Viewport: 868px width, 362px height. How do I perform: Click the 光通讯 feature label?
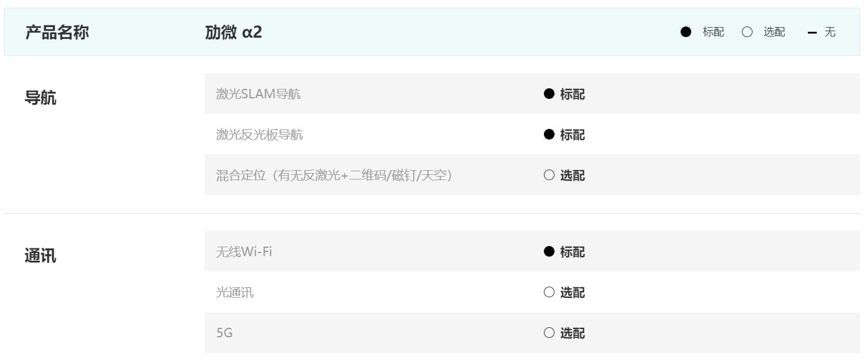[x=235, y=293]
